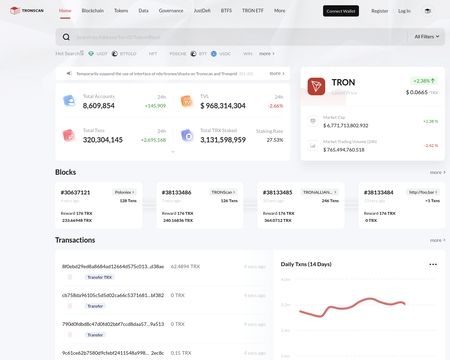Click the TRONSCAN logo
Screen dimensions: 450x360
[x=27, y=11]
